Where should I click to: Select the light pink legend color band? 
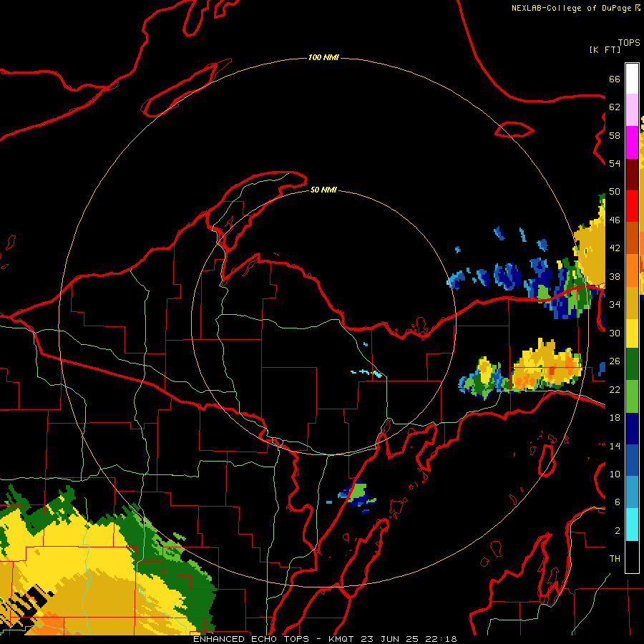[x=632, y=110]
